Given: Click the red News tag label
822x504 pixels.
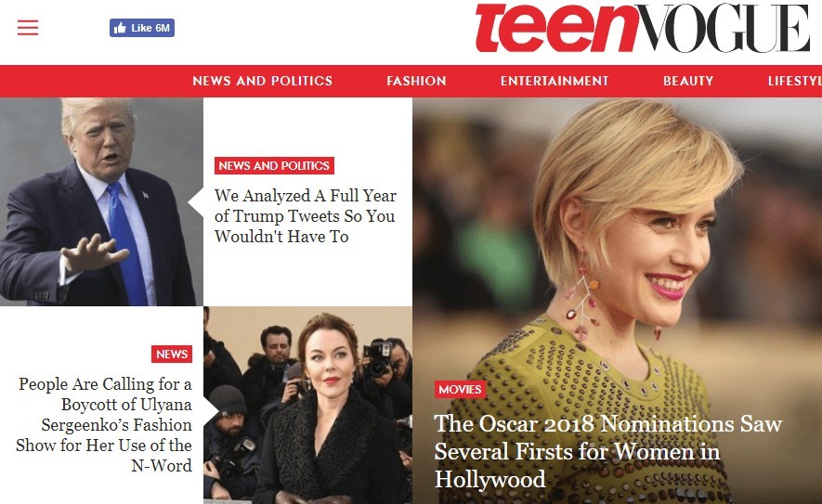Looking at the screenshot, I should [x=172, y=355].
